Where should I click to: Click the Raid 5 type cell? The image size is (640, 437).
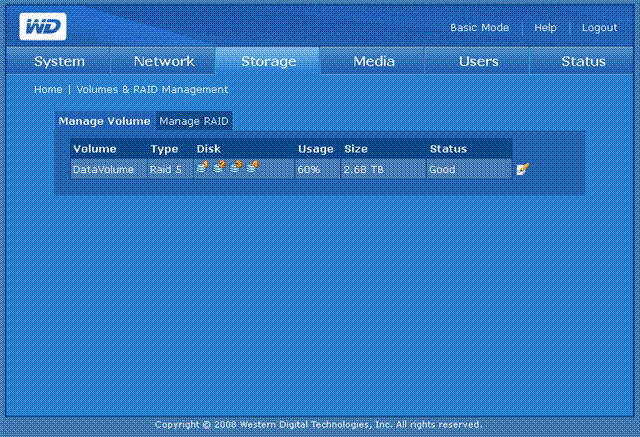point(170,169)
